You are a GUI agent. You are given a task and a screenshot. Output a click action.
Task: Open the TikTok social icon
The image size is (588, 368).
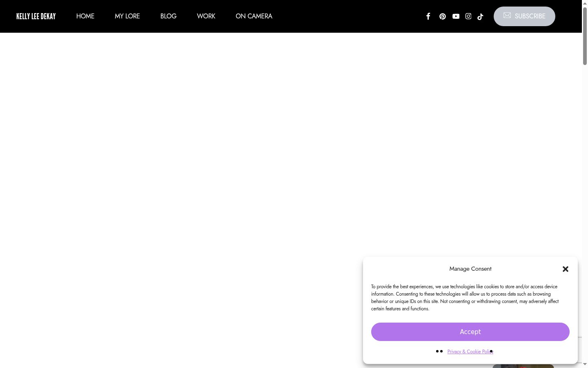click(481, 16)
